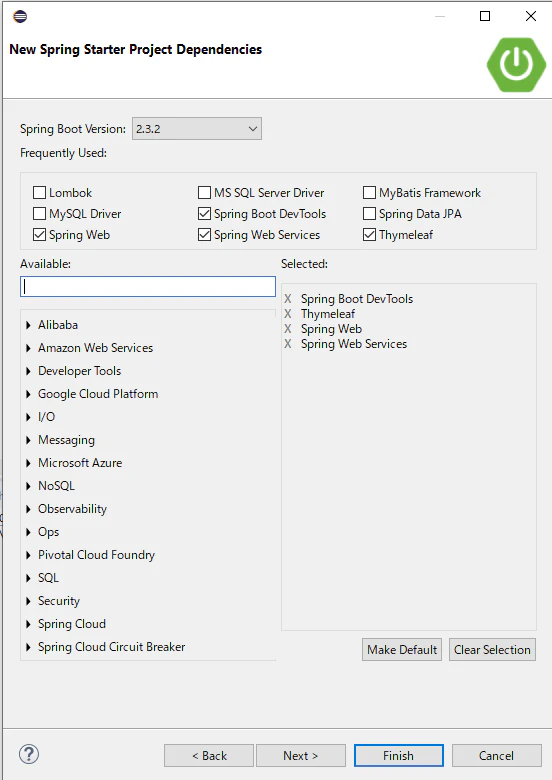The height and width of the screenshot is (780, 552).
Task: Open the Spring Boot Version dropdown
Action: 197,129
